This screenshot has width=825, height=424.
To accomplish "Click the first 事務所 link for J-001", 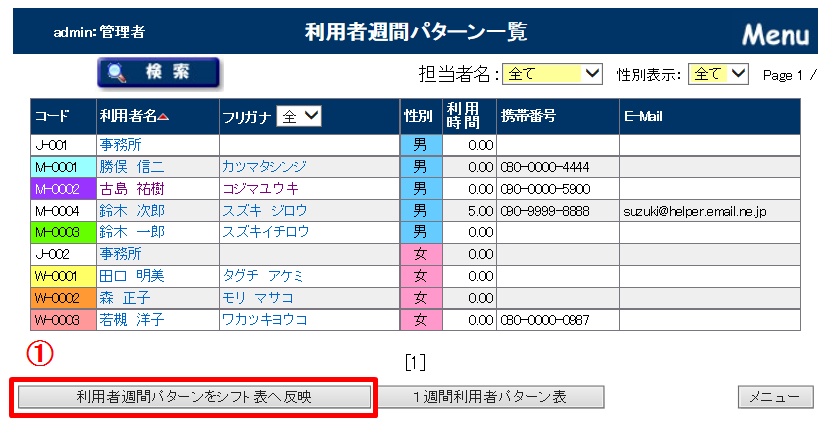I will coord(120,146).
